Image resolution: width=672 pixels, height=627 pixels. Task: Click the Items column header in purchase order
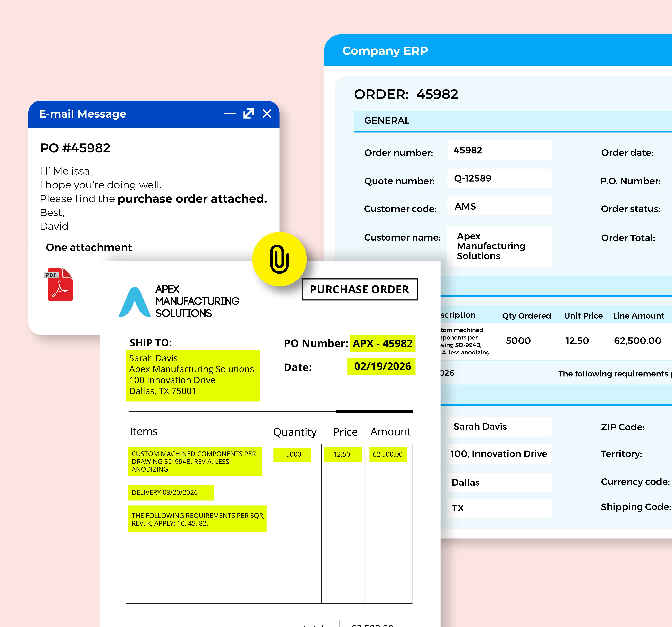pos(144,432)
